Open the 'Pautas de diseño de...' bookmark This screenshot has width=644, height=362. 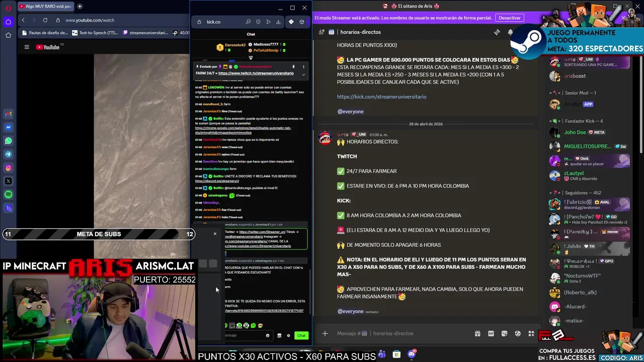45,33
